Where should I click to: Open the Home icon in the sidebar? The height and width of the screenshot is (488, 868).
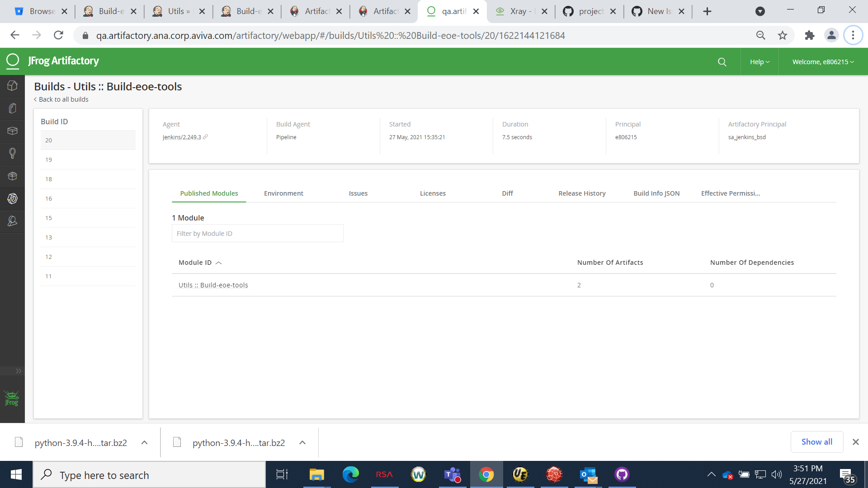click(x=12, y=86)
